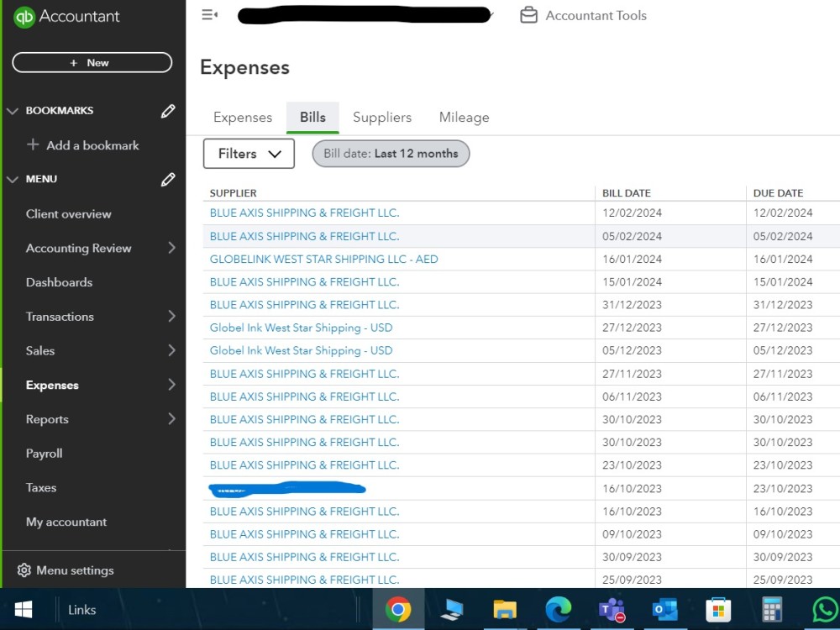Click Add a bookmark
840x630 pixels.
click(x=83, y=145)
